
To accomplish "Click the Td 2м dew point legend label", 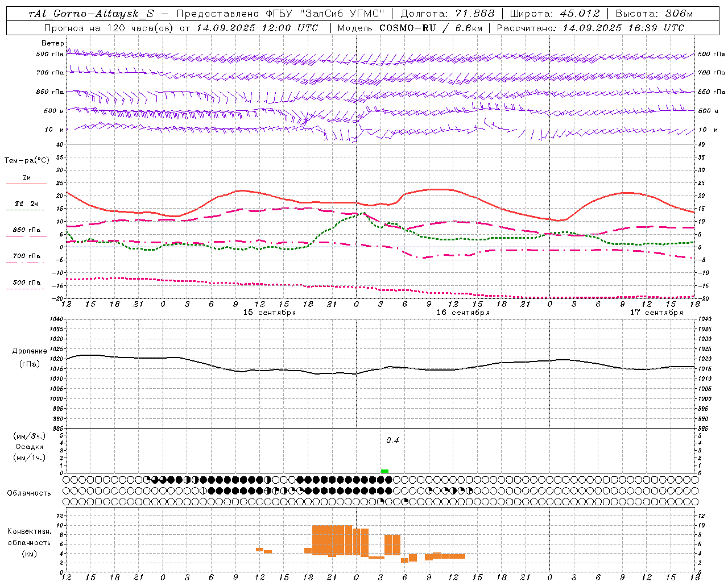I will coord(26,203).
